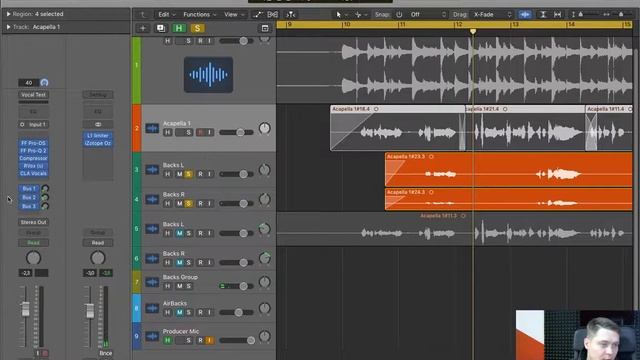
Task: Click the vertical auto zoom icon
Action: (543, 15)
